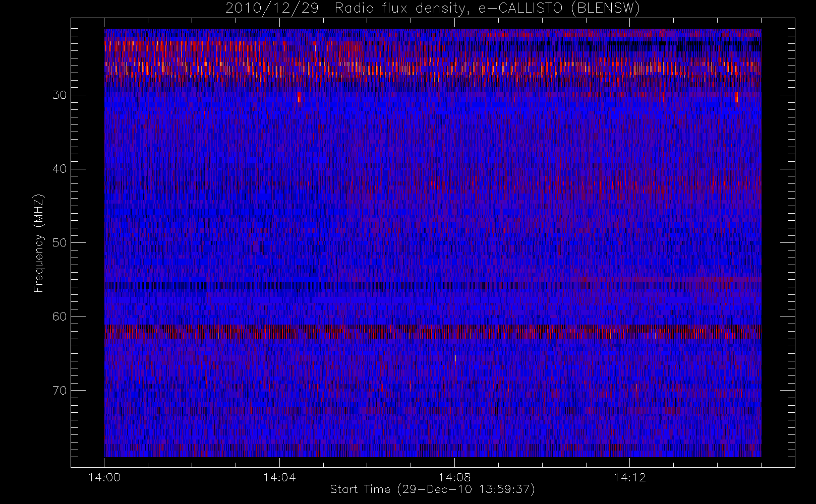This screenshot has height=504, width=816.
Task: Click the '14:00' time tick label
Action: pyautogui.click(x=104, y=477)
